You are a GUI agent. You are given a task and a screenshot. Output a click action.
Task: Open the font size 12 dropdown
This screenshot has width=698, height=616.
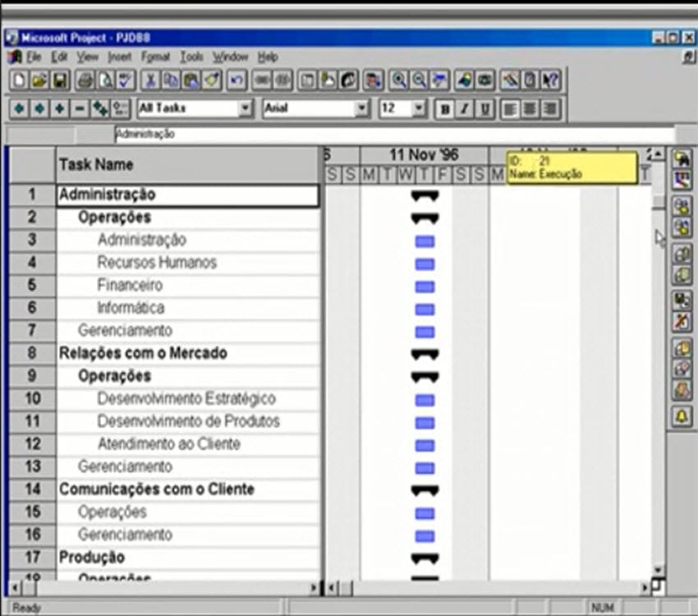tap(418, 108)
